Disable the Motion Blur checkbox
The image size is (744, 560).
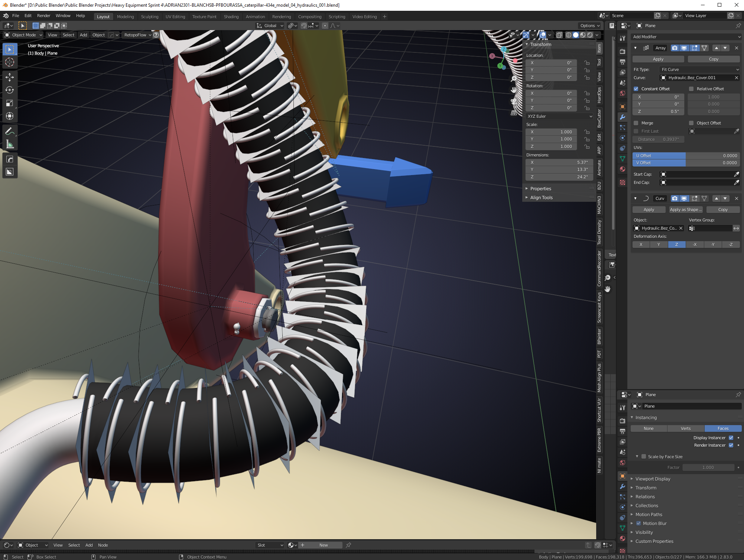(639, 523)
